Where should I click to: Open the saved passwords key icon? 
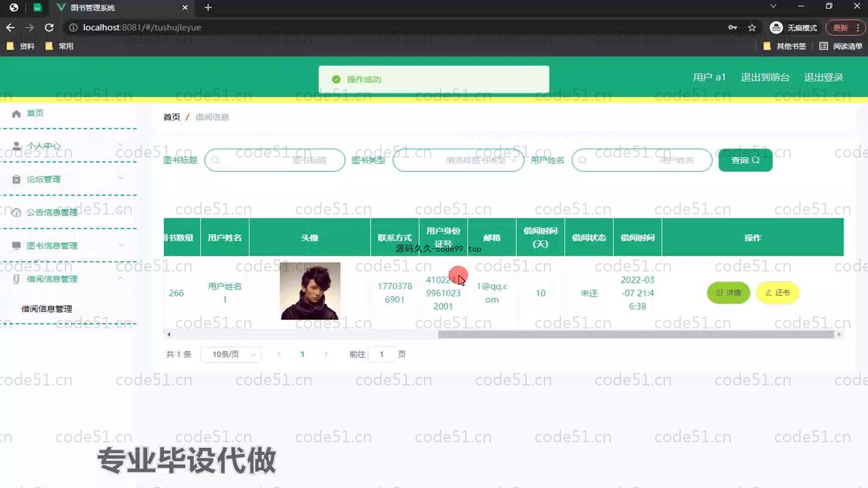(x=732, y=28)
